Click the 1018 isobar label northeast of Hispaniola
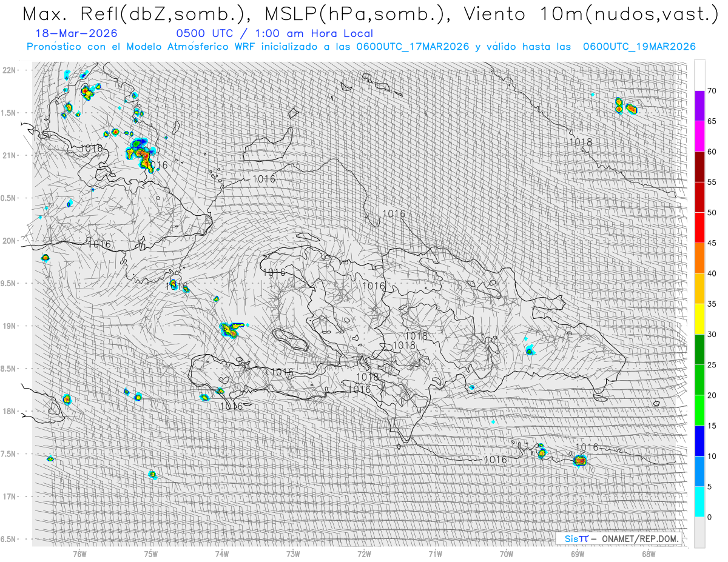Screen dimensions: 728x562 [x=581, y=142]
